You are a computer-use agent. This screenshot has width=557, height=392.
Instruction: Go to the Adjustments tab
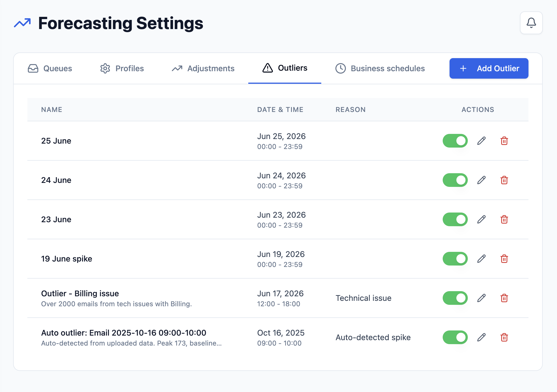[203, 68]
